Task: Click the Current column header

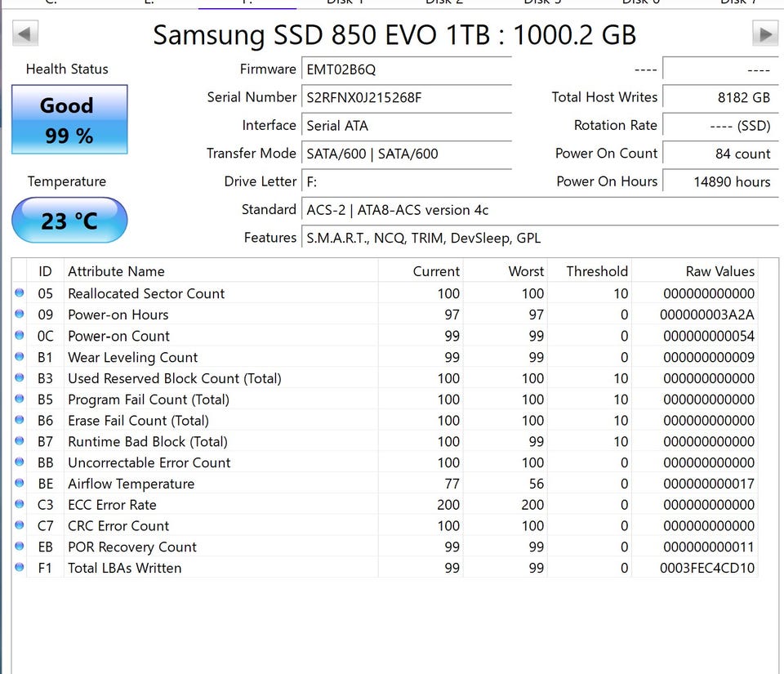Action: point(421,271)
